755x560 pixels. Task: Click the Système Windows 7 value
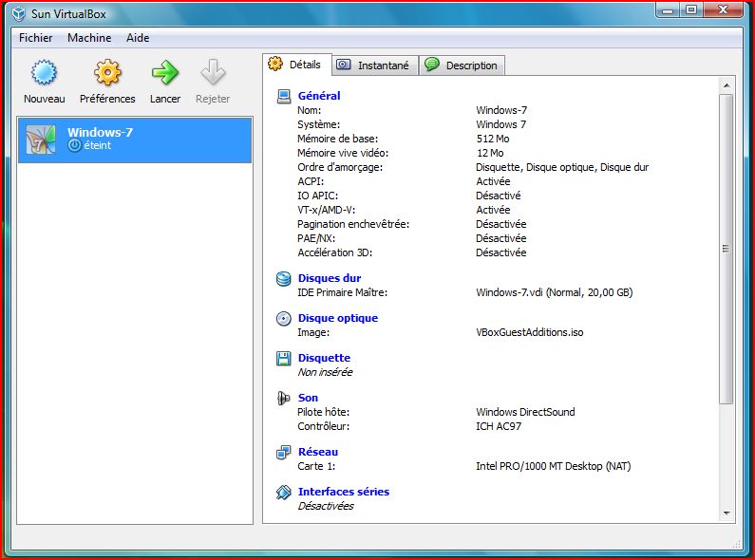click(x=500, y=124)
